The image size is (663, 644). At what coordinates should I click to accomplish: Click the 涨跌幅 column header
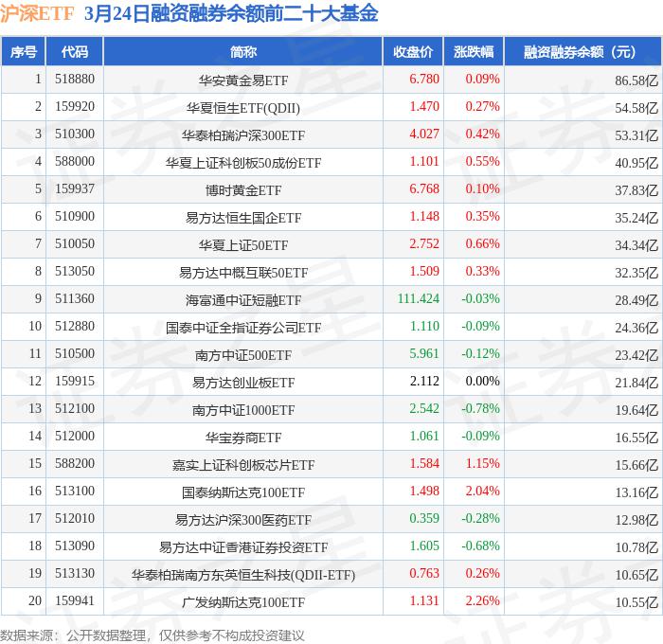pos(474,51)
